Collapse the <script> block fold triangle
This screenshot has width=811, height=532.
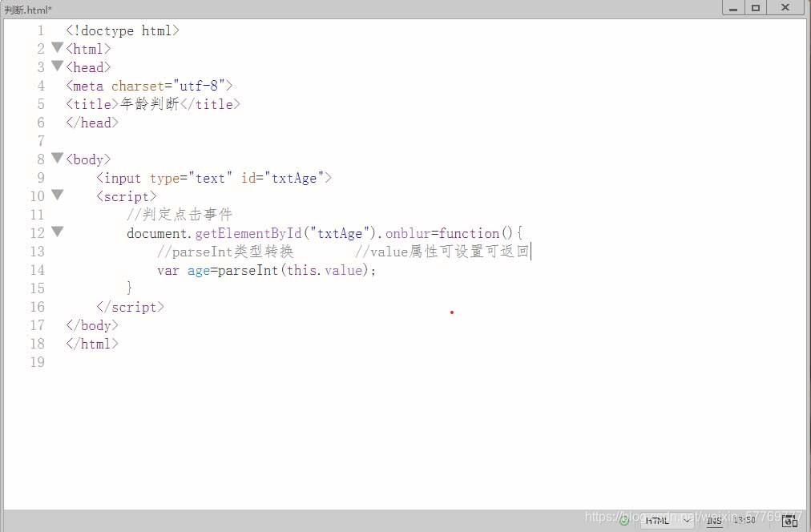(58, 195)
